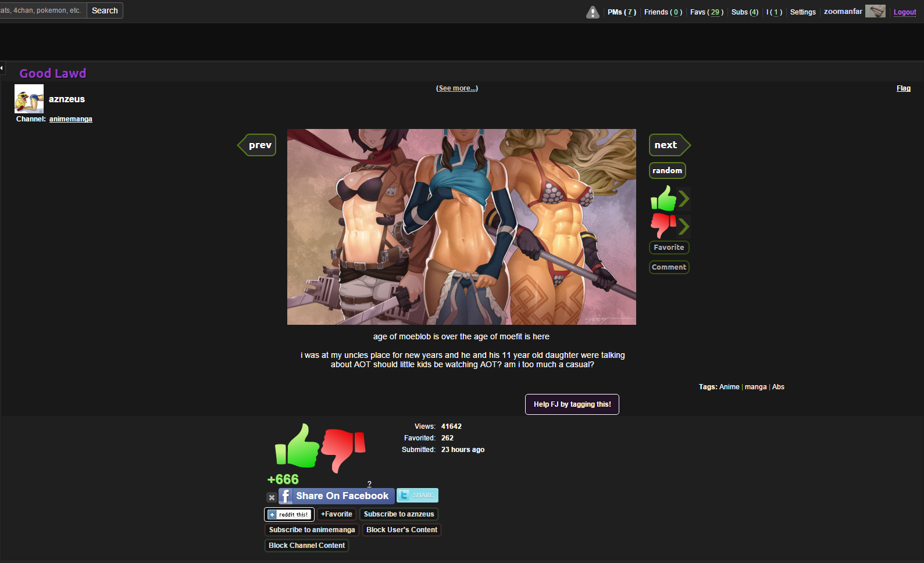This screenshot has width=924, height=563.
Task: Expand the See more link
Action: pyautogui.click(x=457, y=88)
